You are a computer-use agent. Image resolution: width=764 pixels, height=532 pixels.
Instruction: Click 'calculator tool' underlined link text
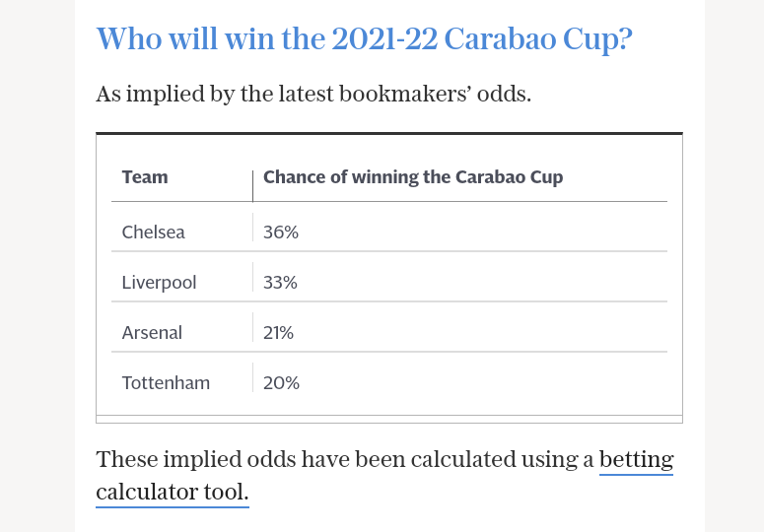click(x=172, y=492)
